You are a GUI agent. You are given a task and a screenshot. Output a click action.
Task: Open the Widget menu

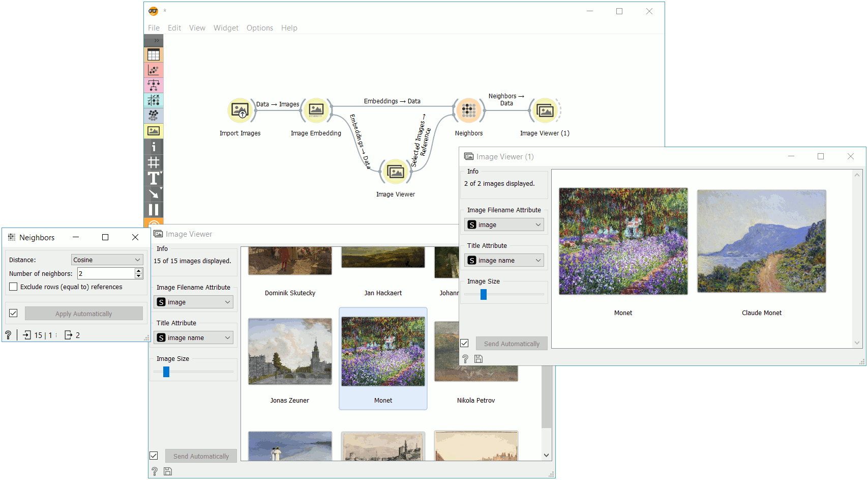click(226, 28)
